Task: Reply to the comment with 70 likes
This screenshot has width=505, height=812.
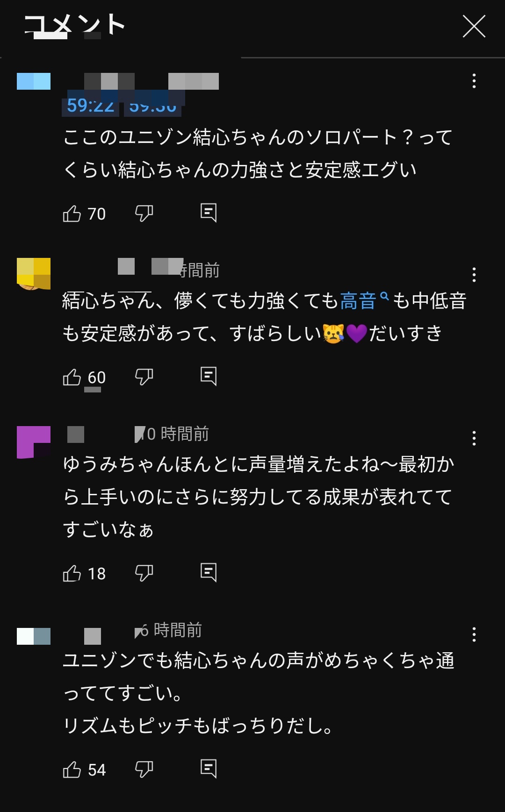Action: pos(209,213)
